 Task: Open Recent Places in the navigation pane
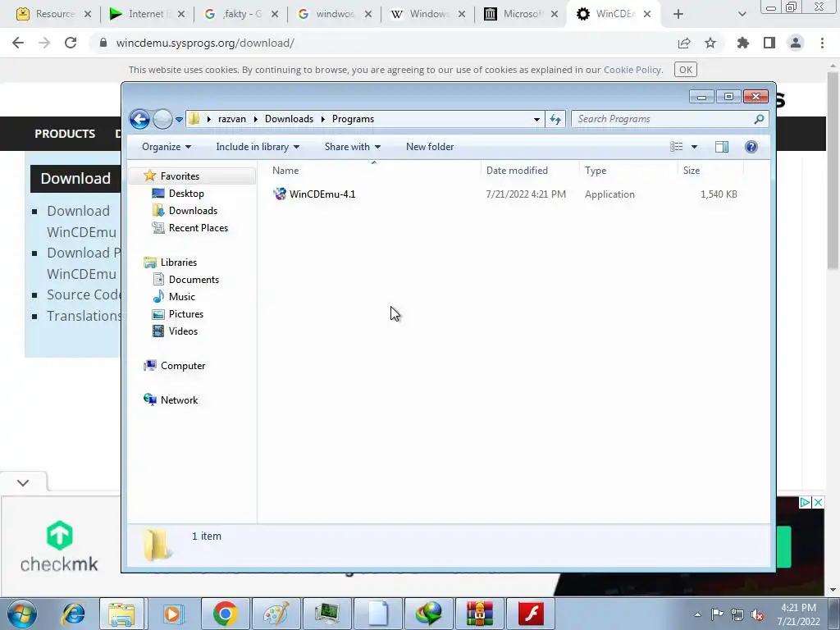point(199,228)
